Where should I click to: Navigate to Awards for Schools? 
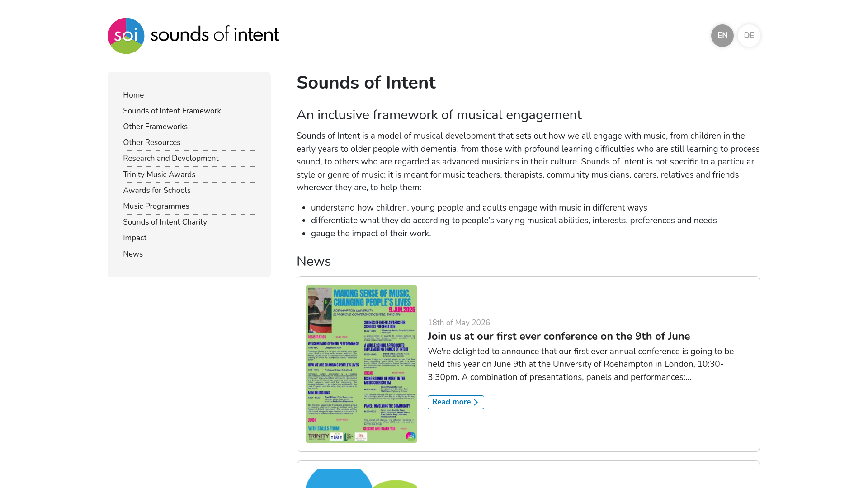(189, 190)
